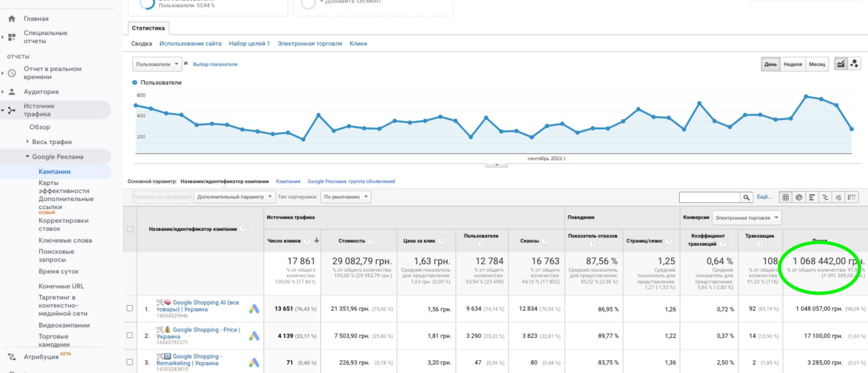Select the comparison view icon
Image resolution: width=868 pixels, height=373 pixels.
(825, 198)
